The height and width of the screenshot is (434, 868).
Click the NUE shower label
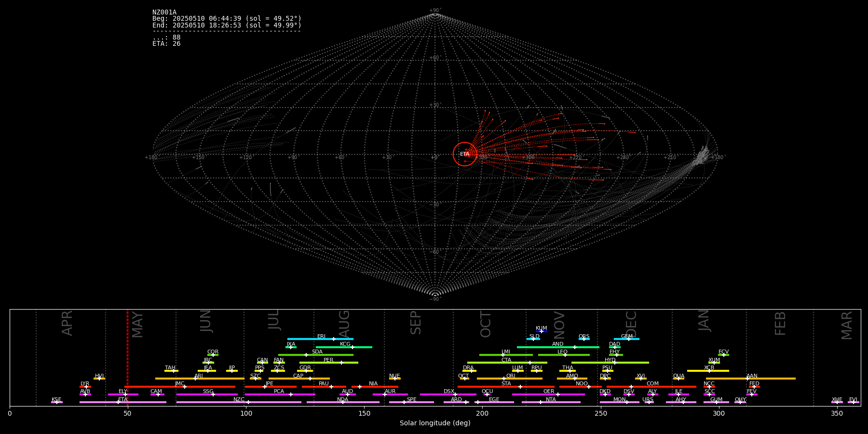pyautogui.click(x=394, y=376)
